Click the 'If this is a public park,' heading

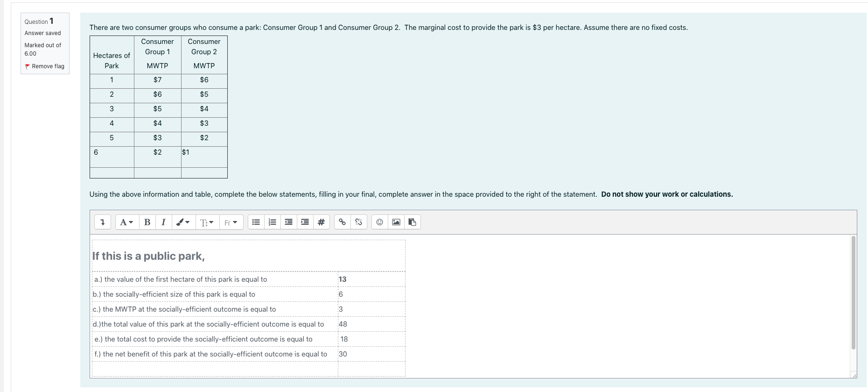pos(148,256)
